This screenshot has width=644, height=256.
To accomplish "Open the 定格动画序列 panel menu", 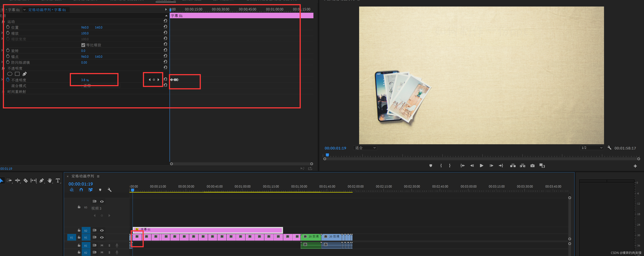I will click(98, 176).
